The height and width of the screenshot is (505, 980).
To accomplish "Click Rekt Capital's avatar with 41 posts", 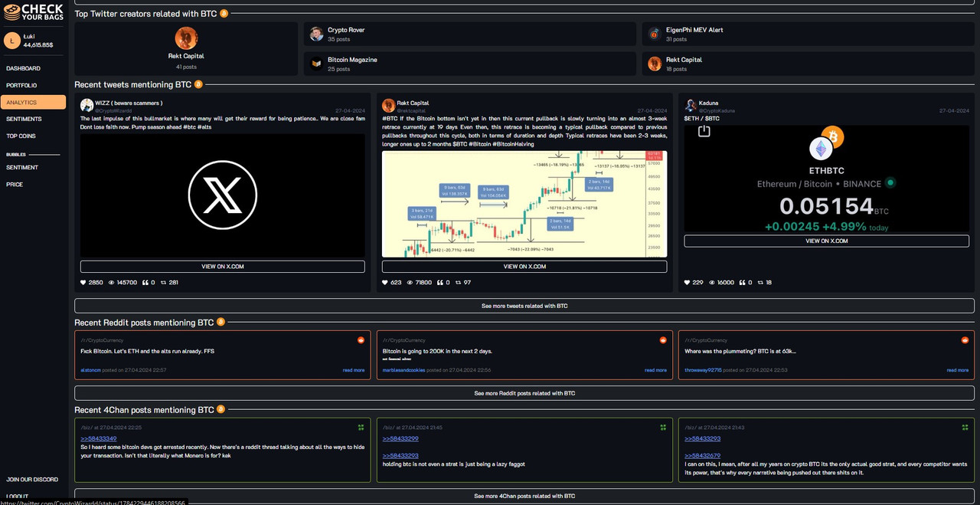I will 186,38.
